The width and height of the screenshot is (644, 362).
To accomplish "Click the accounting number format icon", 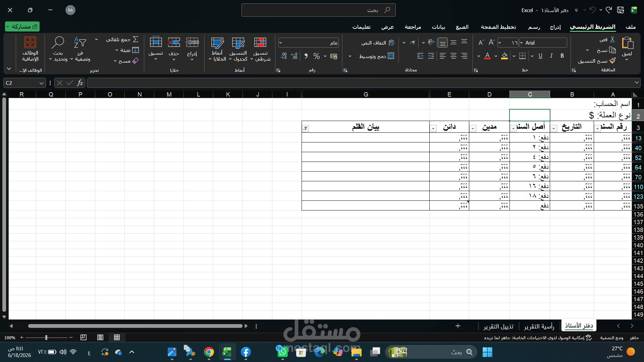I will tap(334, 56).
